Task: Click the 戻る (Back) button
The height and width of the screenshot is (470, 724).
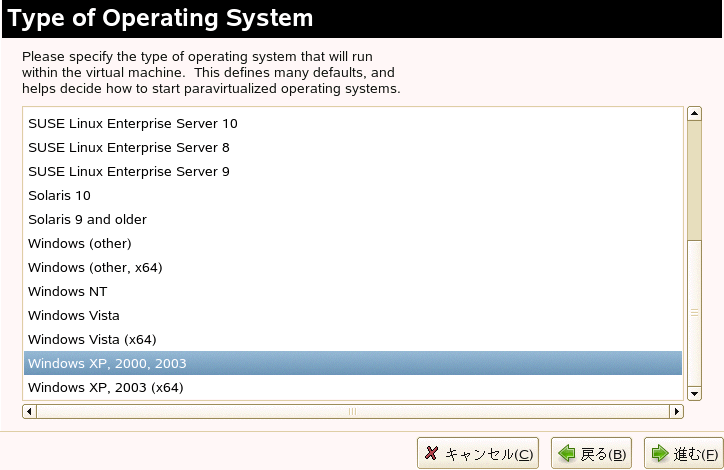Action: pyautogui.click(x=591, y=453)
